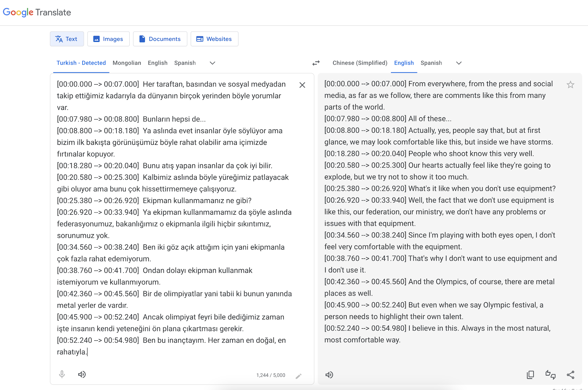Copy the translation to clipboard
588x390 pixels.
[x=530, y=375]
